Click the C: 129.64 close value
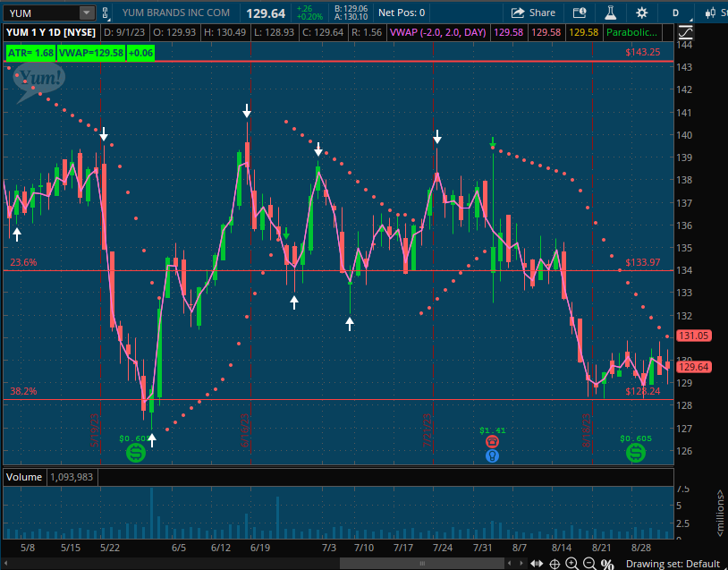The width and height of the screenshot is (728, 570). click(x=323, y=32)
